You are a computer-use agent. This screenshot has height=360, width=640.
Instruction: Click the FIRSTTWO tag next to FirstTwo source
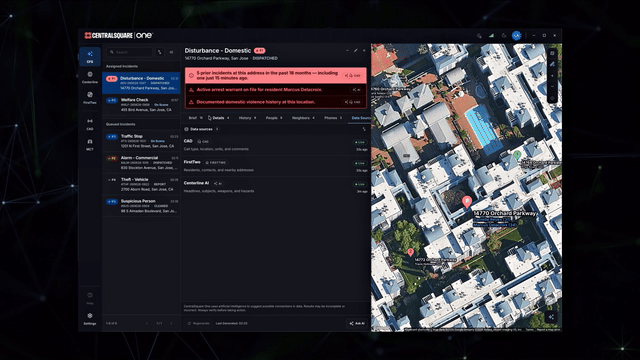coord(216,162)
